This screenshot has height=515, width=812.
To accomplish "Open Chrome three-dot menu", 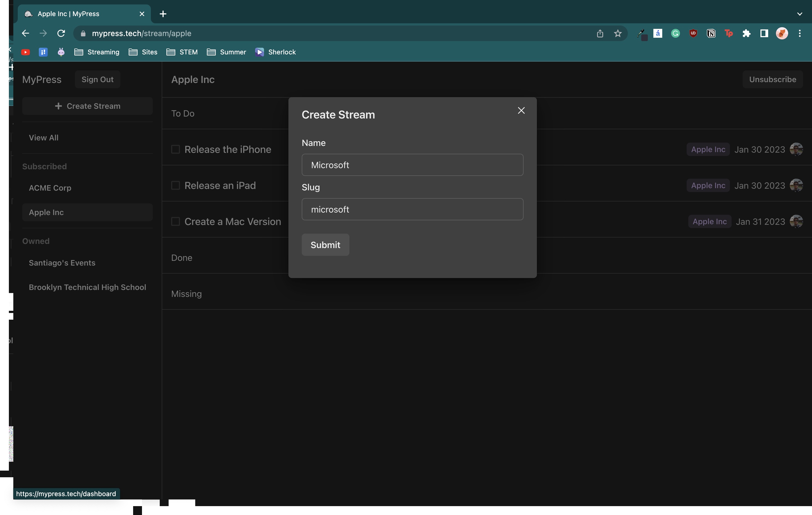I will [800, 33].
